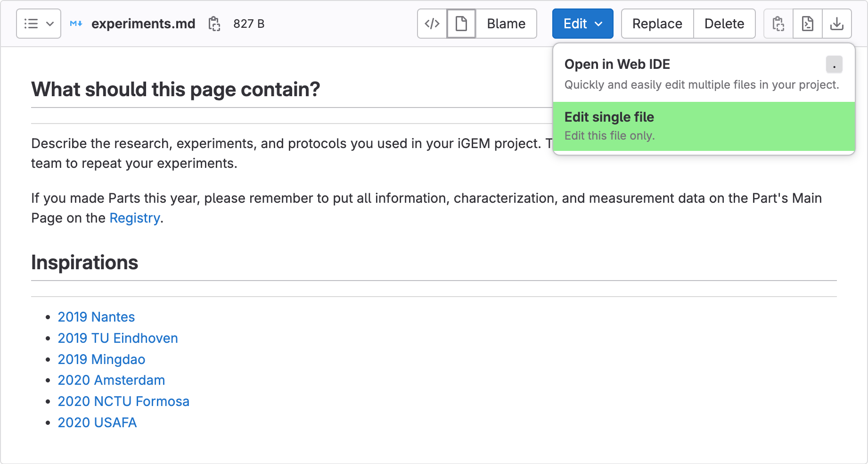Switch to rendered file view
Viewport: 868px width, 464px height.
461,24
